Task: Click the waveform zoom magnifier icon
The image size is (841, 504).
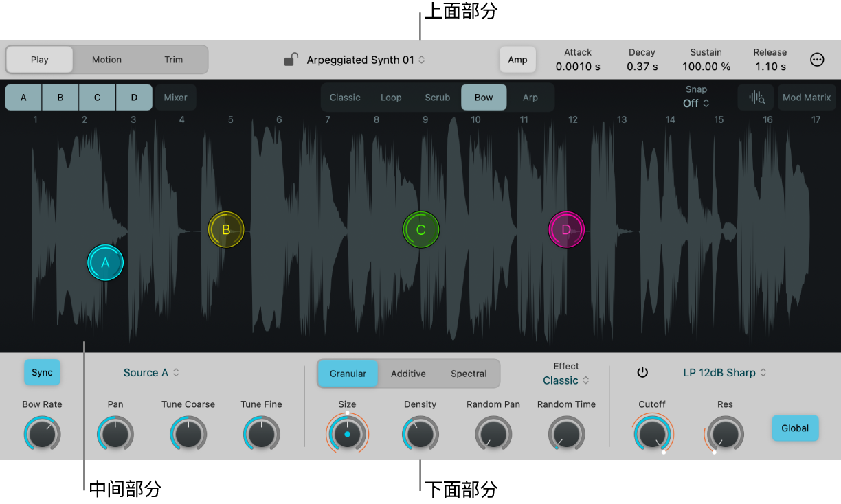Action: [756, 98]
